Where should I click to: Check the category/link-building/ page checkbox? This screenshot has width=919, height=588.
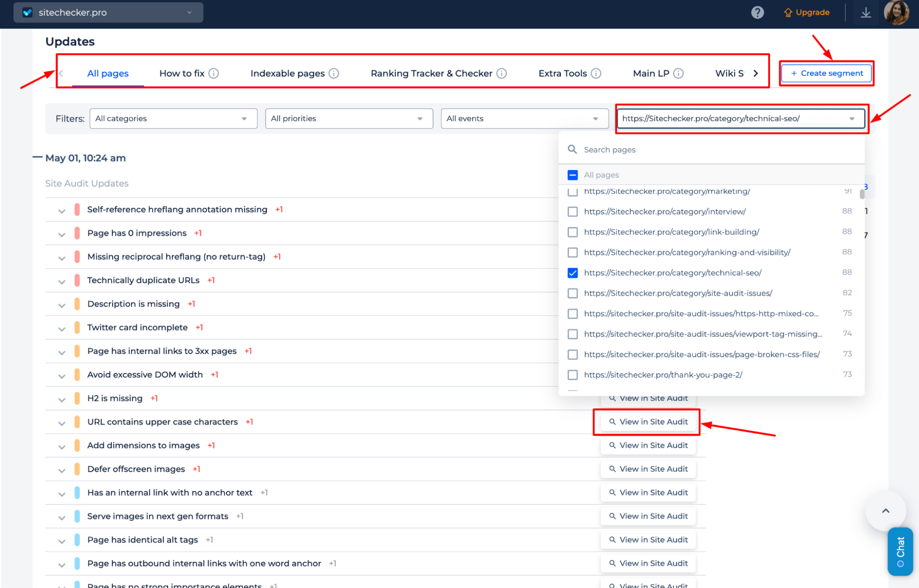(573, 232)
